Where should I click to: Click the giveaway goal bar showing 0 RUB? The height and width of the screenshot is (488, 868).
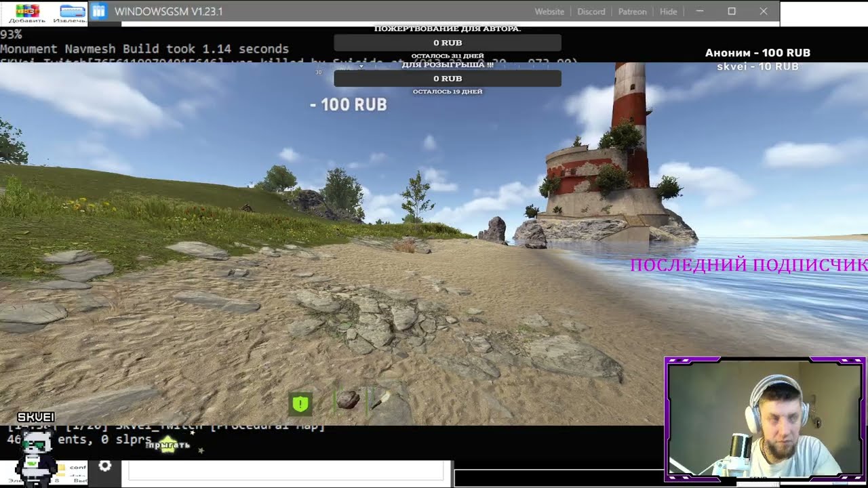pyautogui.click(x=448, y=79)
